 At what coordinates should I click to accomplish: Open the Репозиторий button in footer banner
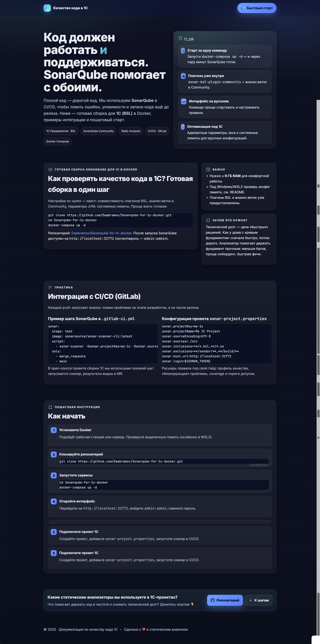pyautogui.click(x=225, y=600)
